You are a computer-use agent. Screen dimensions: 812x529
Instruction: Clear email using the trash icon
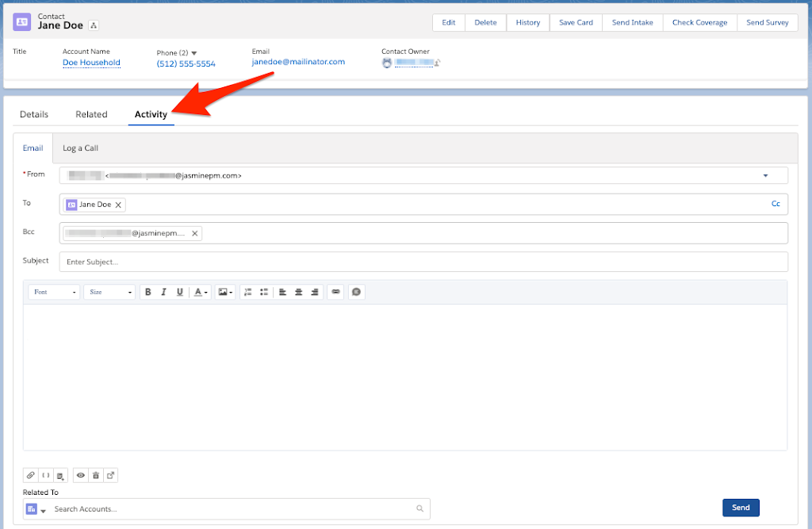[95, 476]
